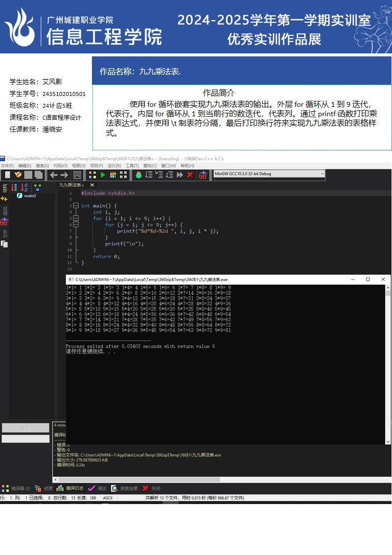The width and height of the screenshot is (392, 555).
Task: Collapse the main() function fold marker
Action: (76, 205)
